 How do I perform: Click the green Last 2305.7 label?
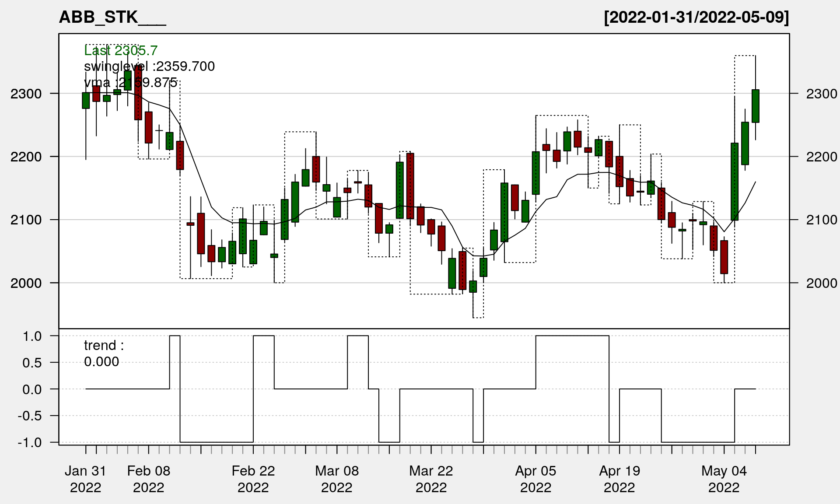120,51
